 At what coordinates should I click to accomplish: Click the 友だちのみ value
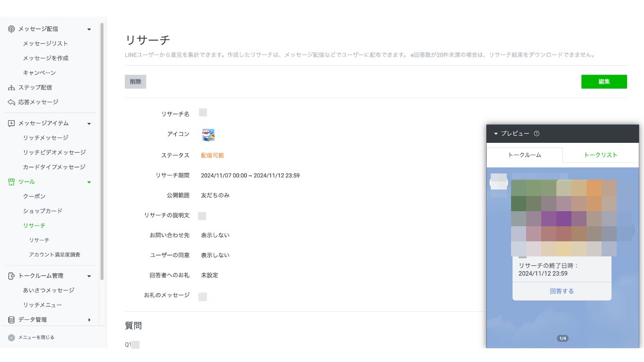(215, 196)
